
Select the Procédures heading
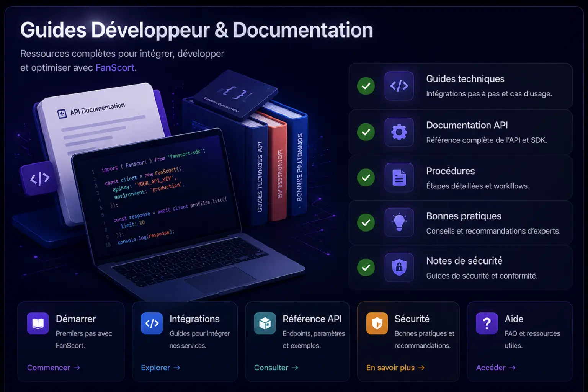coord(451,171)
